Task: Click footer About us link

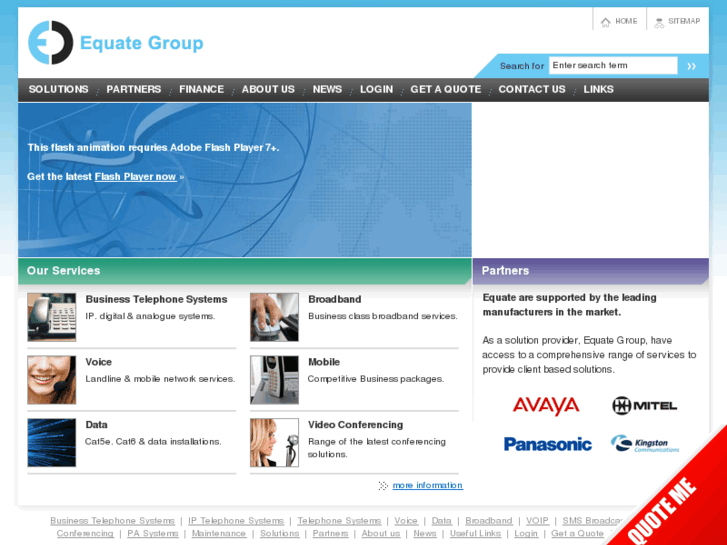Action: pyautogui.click(x=381, y=533)
